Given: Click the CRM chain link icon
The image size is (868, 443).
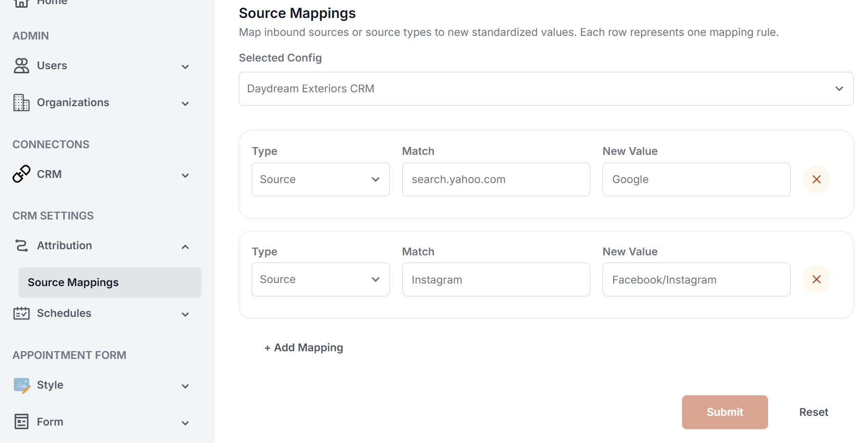Looking at the screenshot, I should pos(22,174).
